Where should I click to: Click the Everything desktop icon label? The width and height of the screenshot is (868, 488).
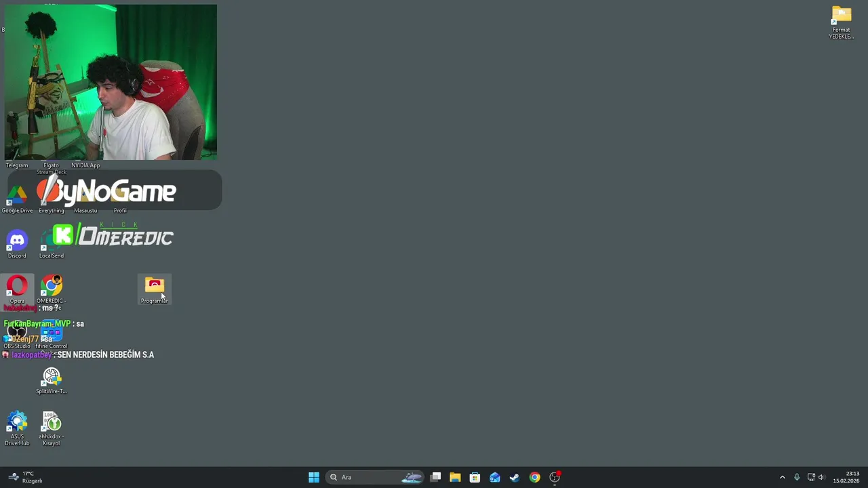[x=52, y=211]
